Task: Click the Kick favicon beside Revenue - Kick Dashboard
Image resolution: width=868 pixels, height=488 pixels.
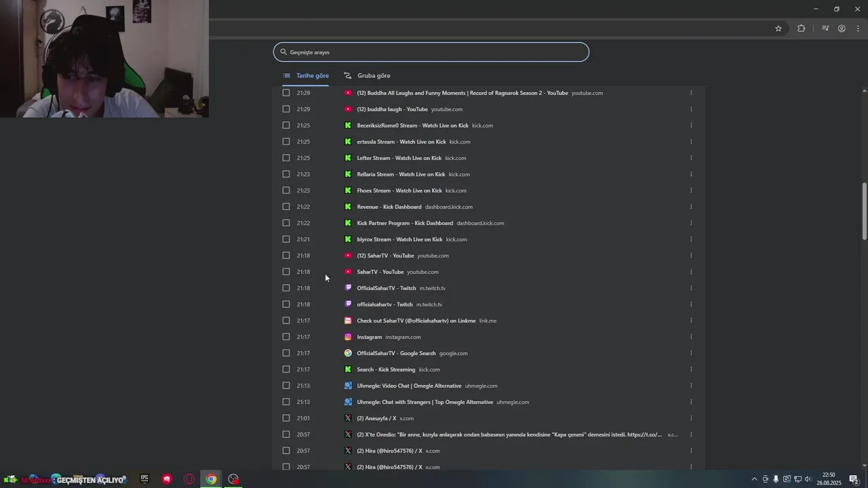Action: point(348,207)
